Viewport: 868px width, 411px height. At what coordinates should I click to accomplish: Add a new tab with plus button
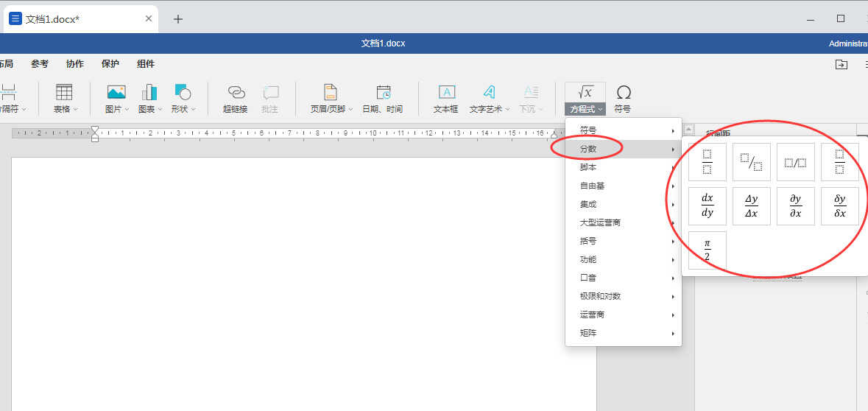(x=177, y=19)
